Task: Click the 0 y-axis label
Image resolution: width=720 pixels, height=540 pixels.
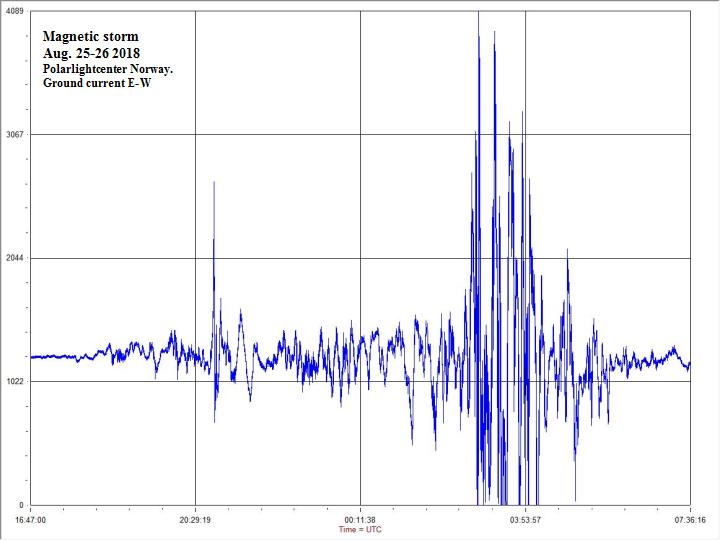Action: tap(21, 505)
